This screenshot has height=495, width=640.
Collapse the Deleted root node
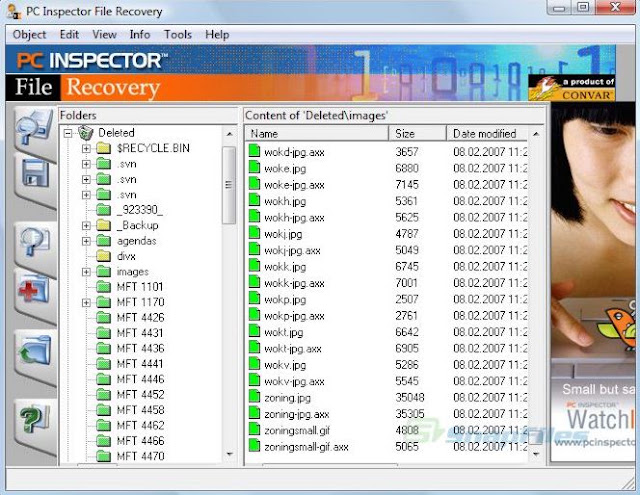pyautogui.click(x=69, y=133)
